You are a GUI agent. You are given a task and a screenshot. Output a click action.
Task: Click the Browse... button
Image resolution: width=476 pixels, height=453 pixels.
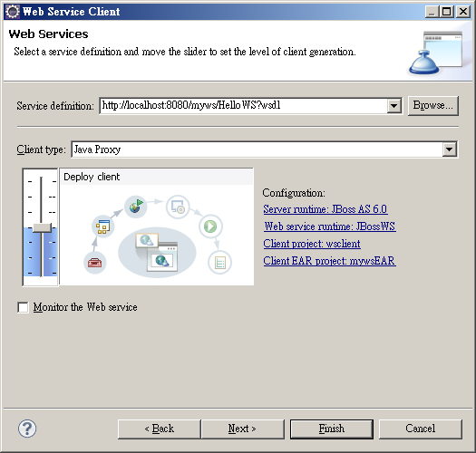432,106
